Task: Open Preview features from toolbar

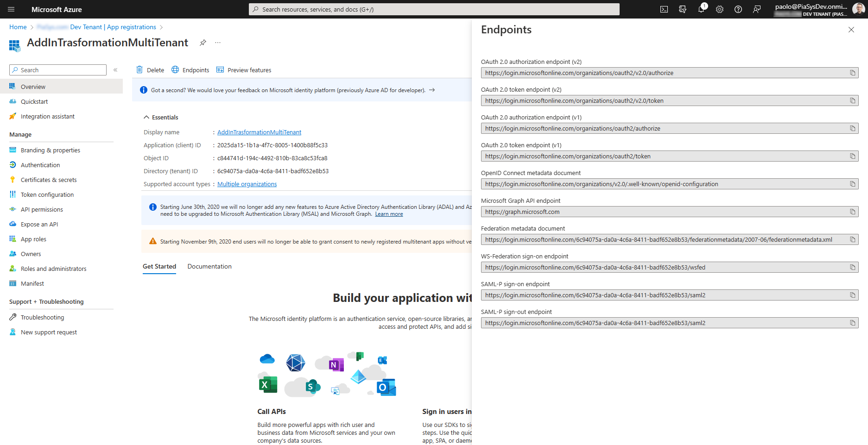Action: coord(244,70)
